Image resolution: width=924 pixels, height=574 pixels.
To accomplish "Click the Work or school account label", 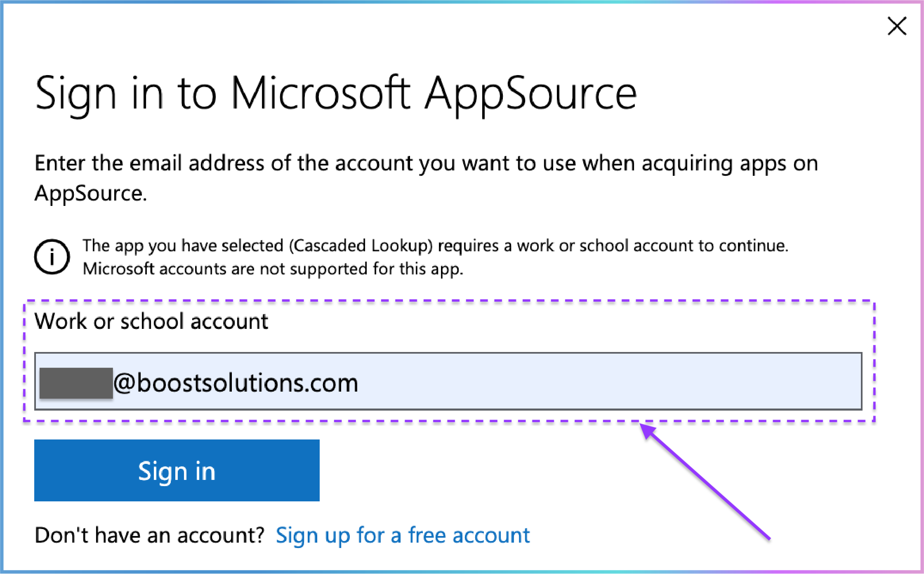I will [x=151, y=321].
